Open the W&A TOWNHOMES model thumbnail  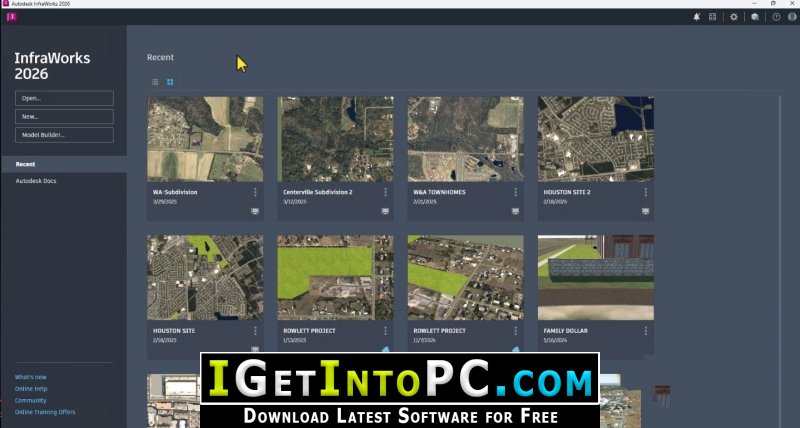click(x=465, y=139)
